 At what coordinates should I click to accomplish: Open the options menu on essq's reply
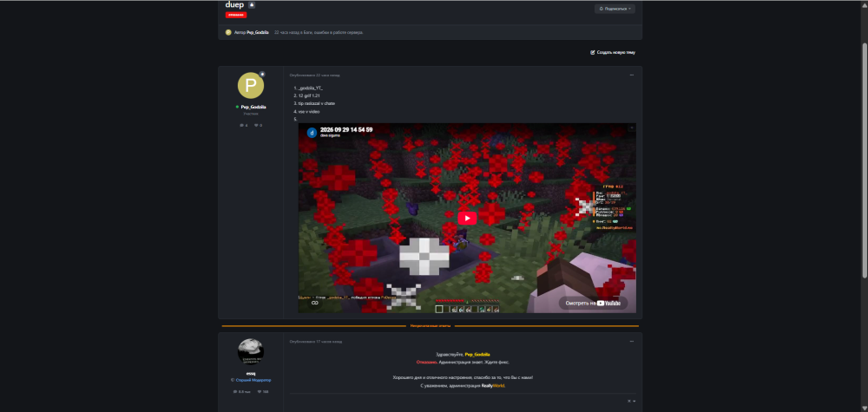click(632, 341)
